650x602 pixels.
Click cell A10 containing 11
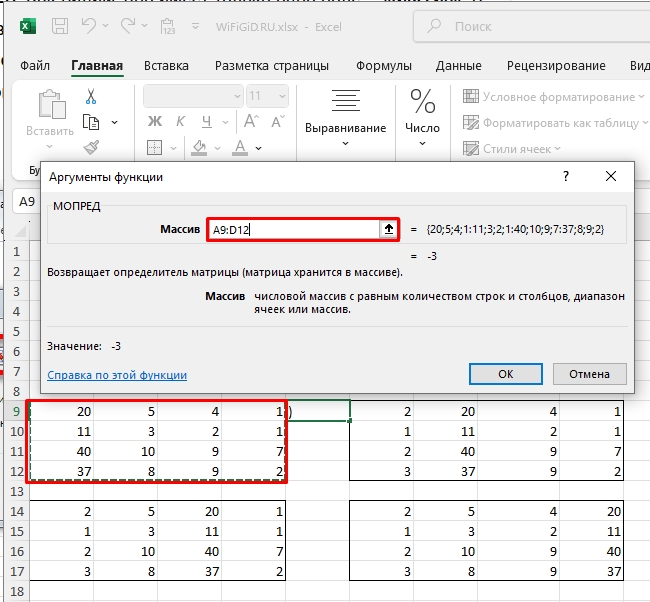click(x=62, y=432)
